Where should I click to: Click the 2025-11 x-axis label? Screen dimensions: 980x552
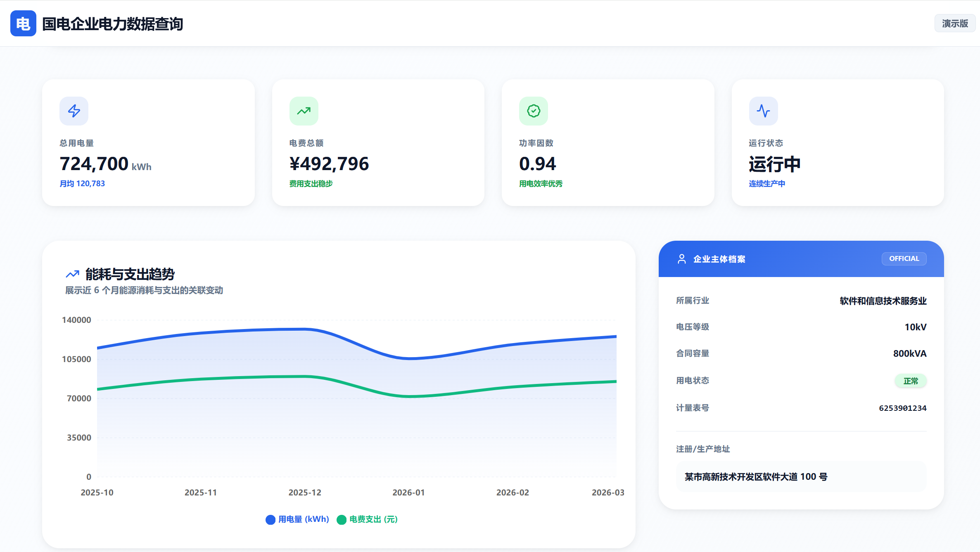pyautogui.click(x=201, y=493)
